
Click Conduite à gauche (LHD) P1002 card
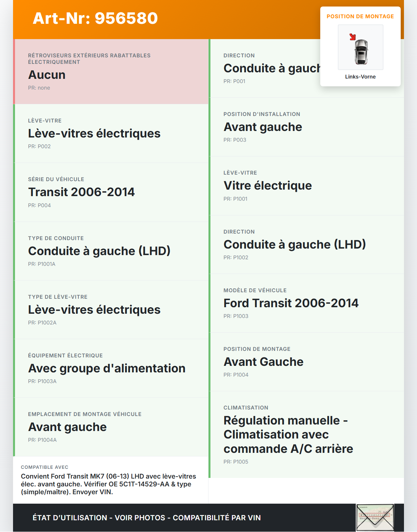click(306, 244)
